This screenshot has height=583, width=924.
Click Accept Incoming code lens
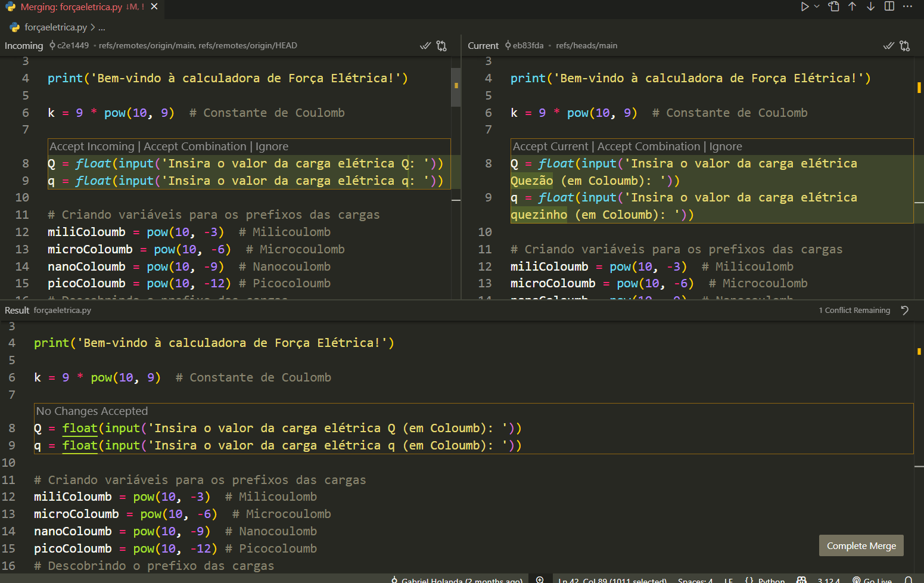(92, 147)
